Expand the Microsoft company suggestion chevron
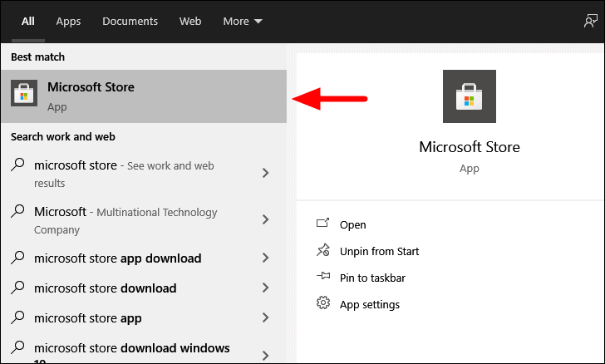Screen dimensions: 605x364 265,219
